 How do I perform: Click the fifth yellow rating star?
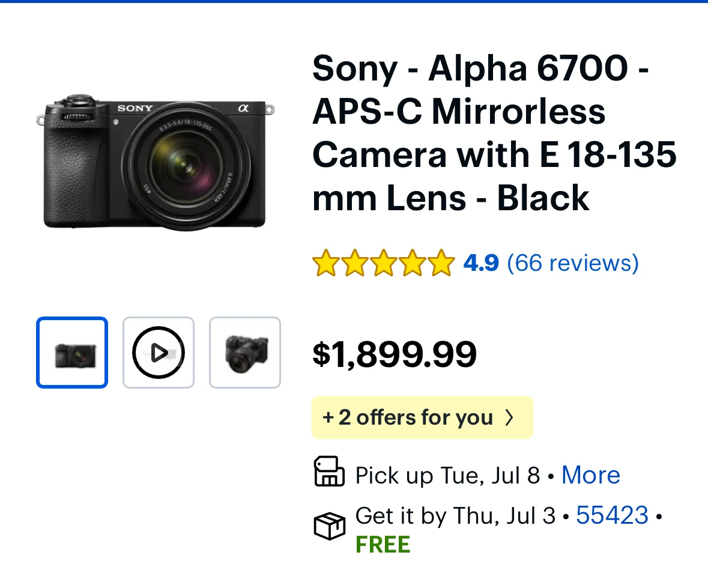(x=441, y=264)
